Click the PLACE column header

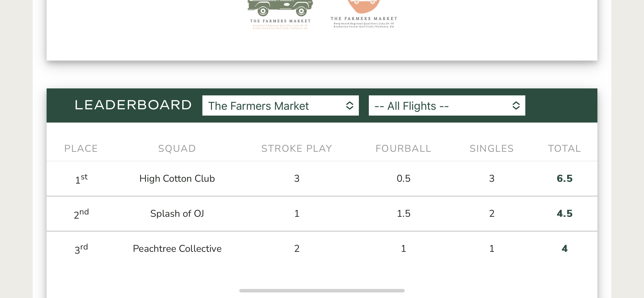pos(81,149)
